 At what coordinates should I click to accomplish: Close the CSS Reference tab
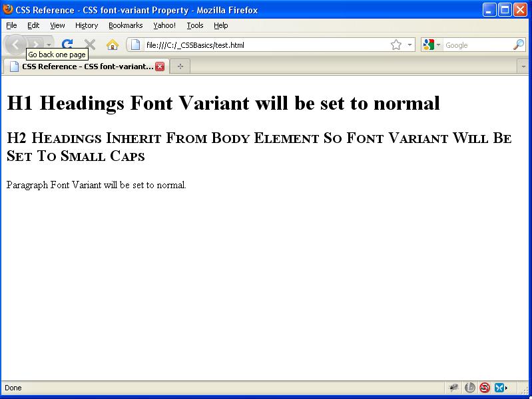point(160,66)
